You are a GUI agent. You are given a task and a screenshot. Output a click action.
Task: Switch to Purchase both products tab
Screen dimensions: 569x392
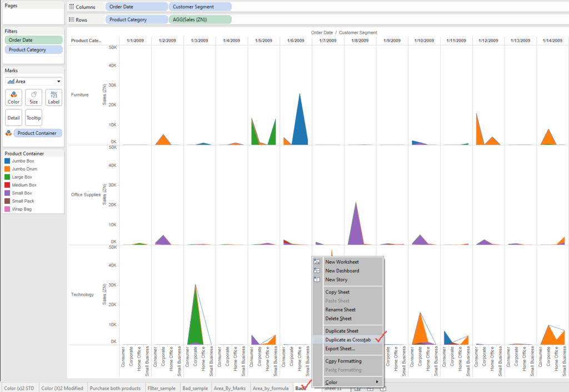click(115, 388)
